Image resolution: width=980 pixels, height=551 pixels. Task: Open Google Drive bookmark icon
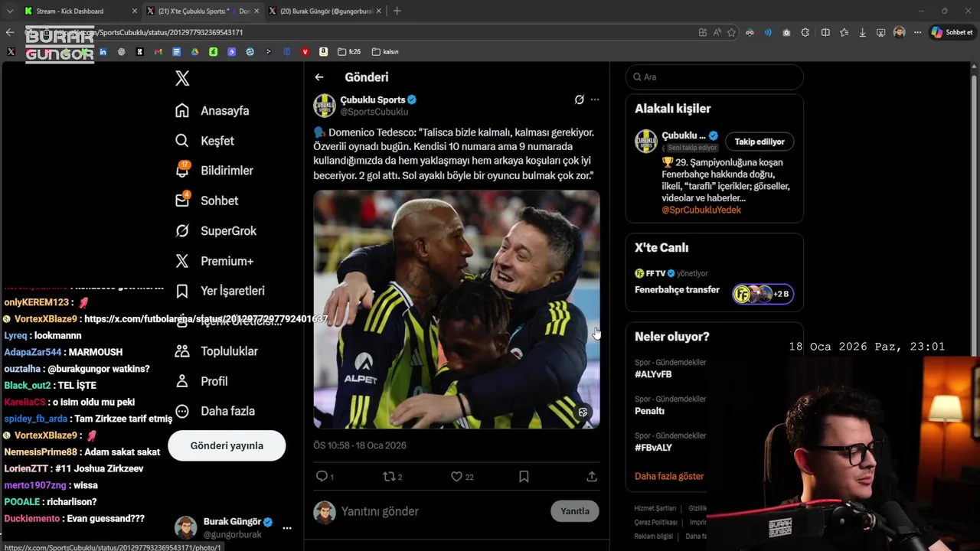194,52
